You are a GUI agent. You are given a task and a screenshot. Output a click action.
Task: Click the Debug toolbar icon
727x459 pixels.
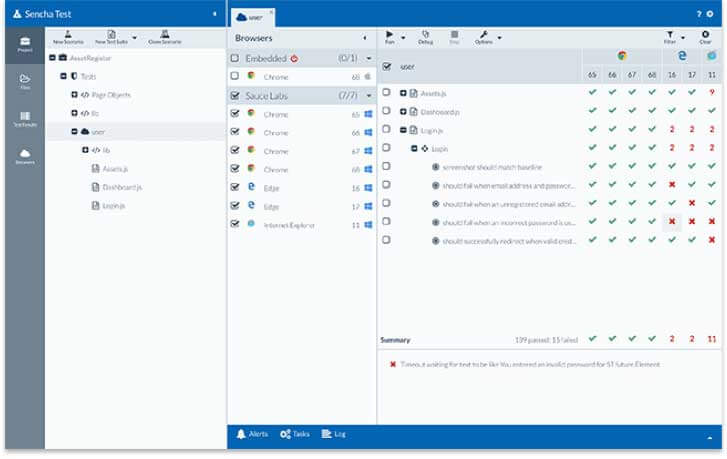pos(425,34)
